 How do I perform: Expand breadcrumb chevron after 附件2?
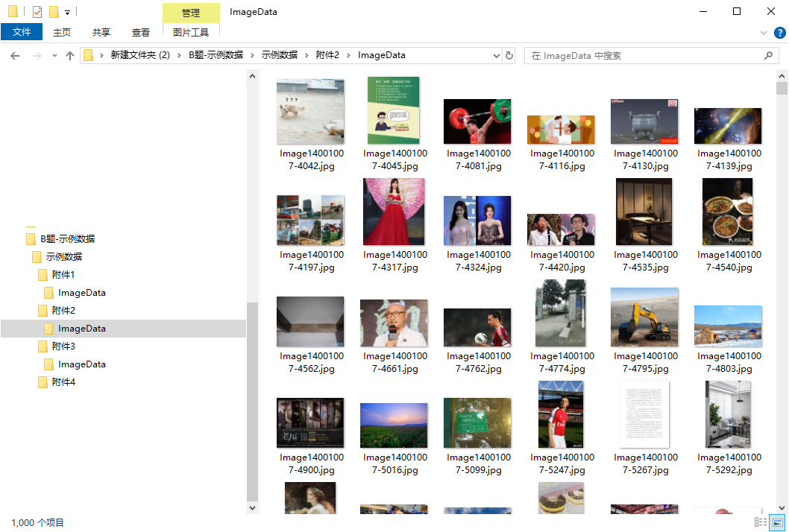pos(349,55)
